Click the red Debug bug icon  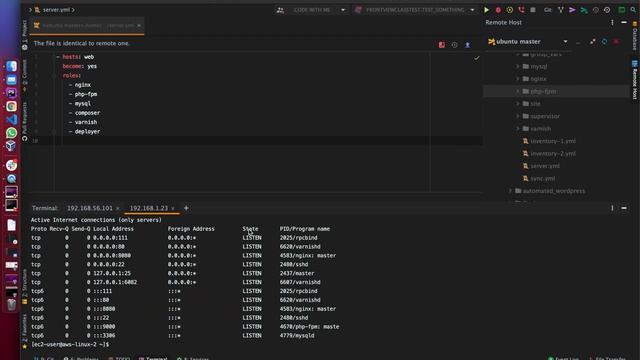click(x=498, y=10)
